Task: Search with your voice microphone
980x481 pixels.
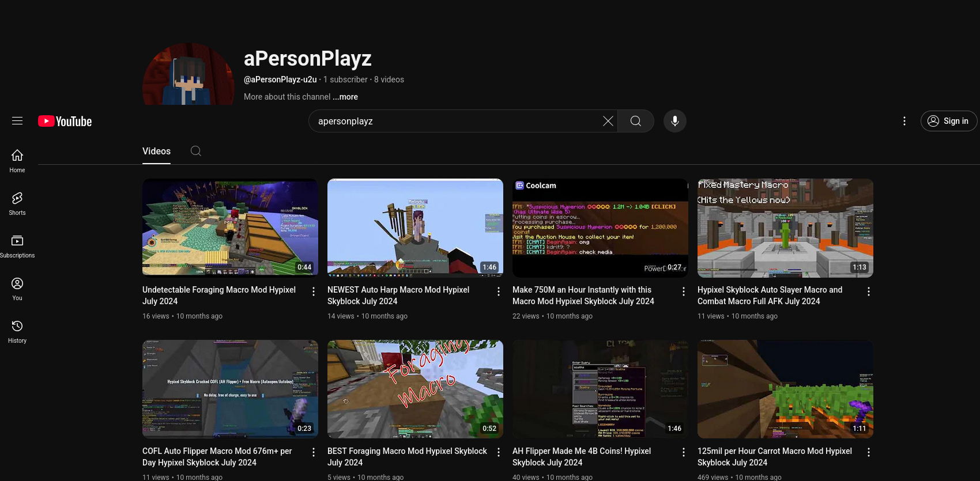Action: click(x=675, y=121)
